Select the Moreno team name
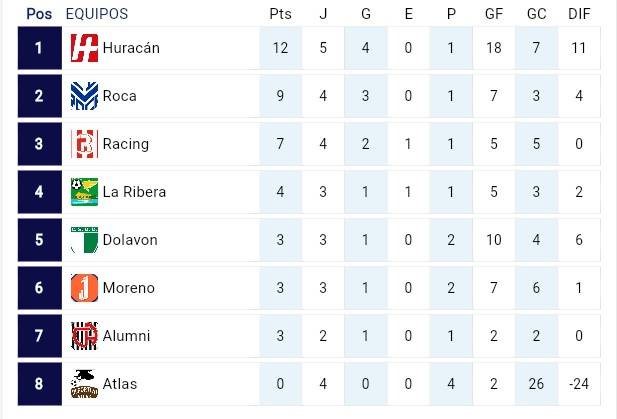The image size is (617, 419). [129, 288]
